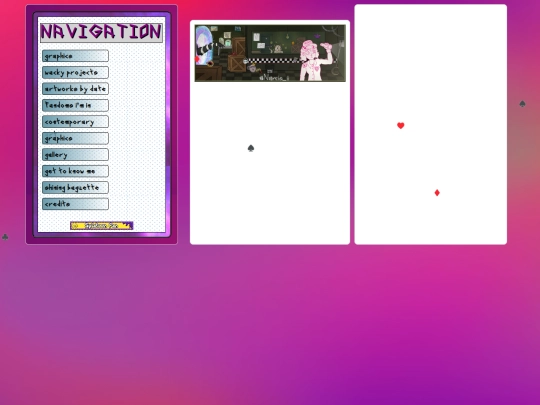Open the graphics link just below contemporary
This screenshot has height=405, width=540.
point(75,138)
